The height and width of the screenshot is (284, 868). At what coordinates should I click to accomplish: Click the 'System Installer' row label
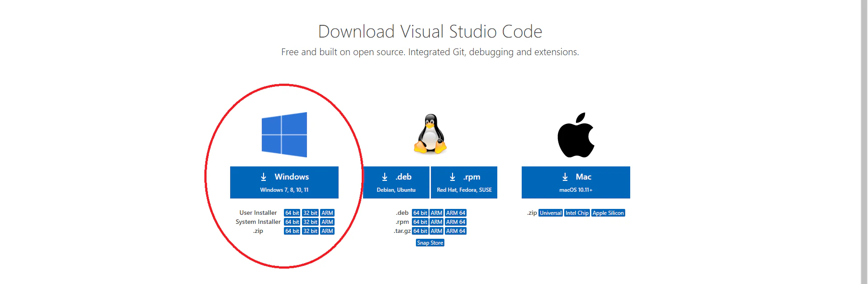pos(258,222)
